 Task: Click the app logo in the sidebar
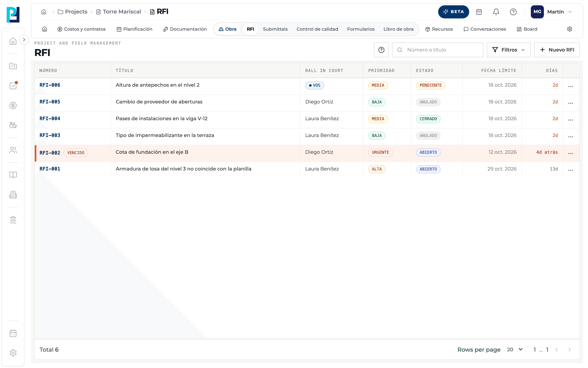click(13, 15)
